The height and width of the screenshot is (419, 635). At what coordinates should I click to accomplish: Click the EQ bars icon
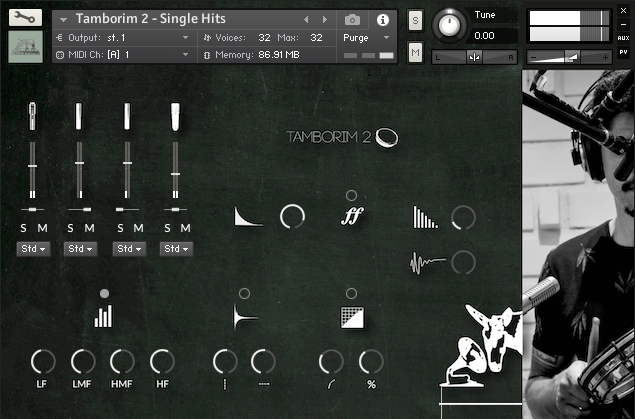(x=104, y=316)
